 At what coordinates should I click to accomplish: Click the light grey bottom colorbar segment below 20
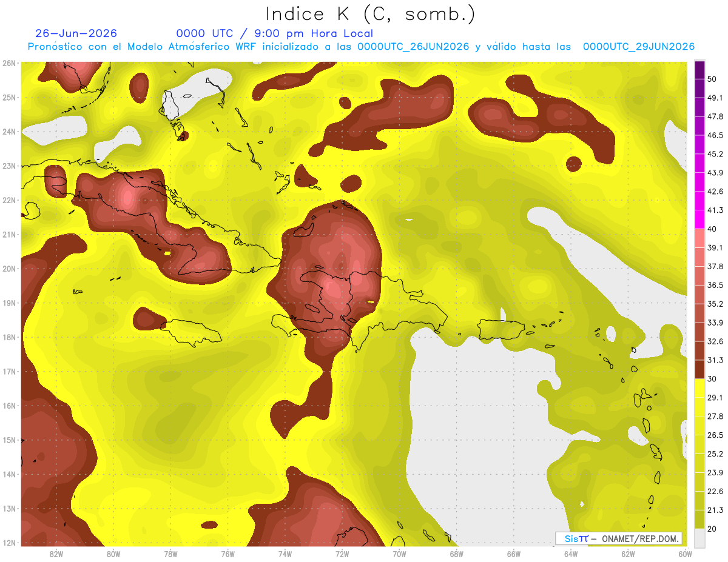coord(700,538)
